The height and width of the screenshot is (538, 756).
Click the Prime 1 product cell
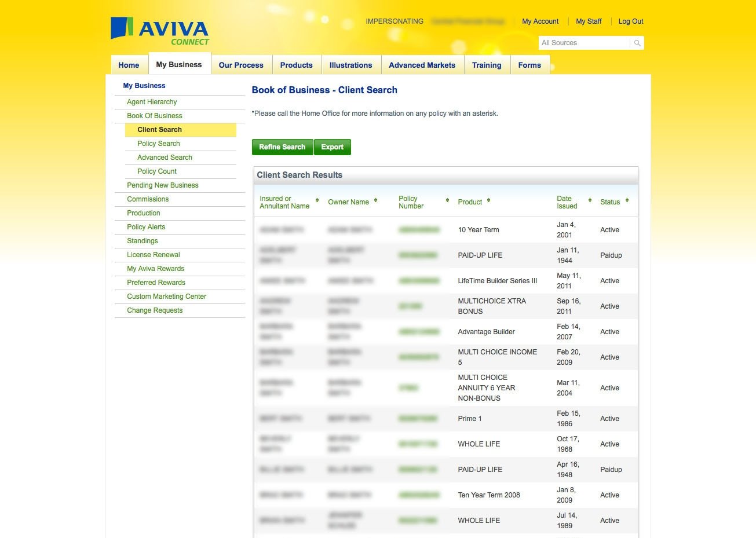470,419
